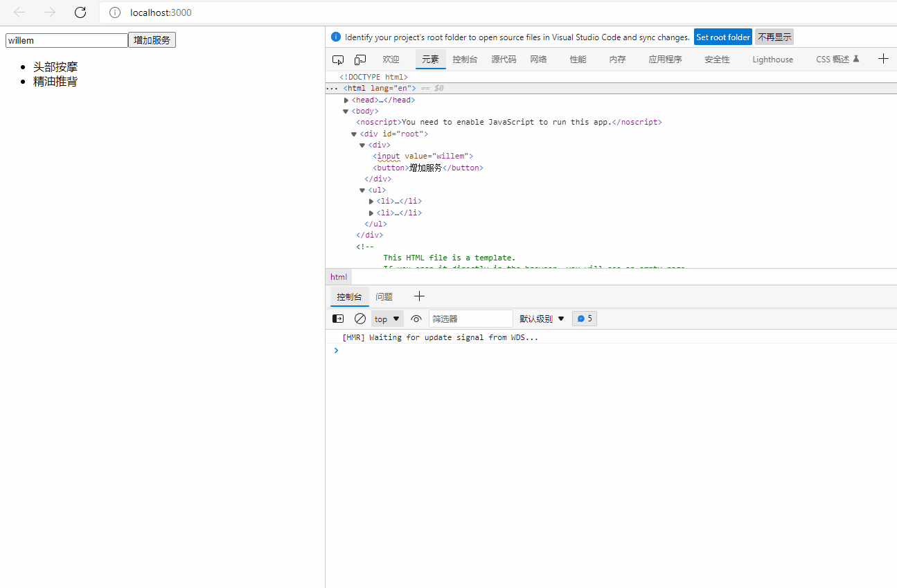
Task: Open the 网络 tab
Action: 539,60
